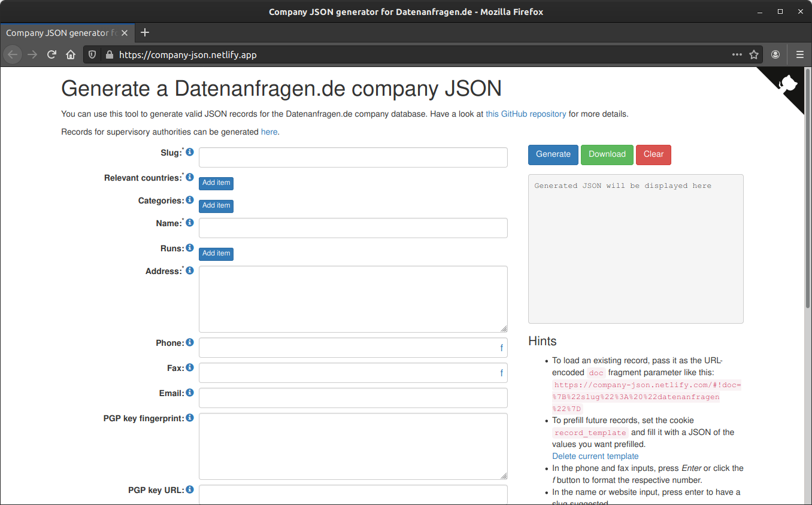Click inside PGP key fingerprint textarea
812x505 pixels.
click(x=353, y=446)
